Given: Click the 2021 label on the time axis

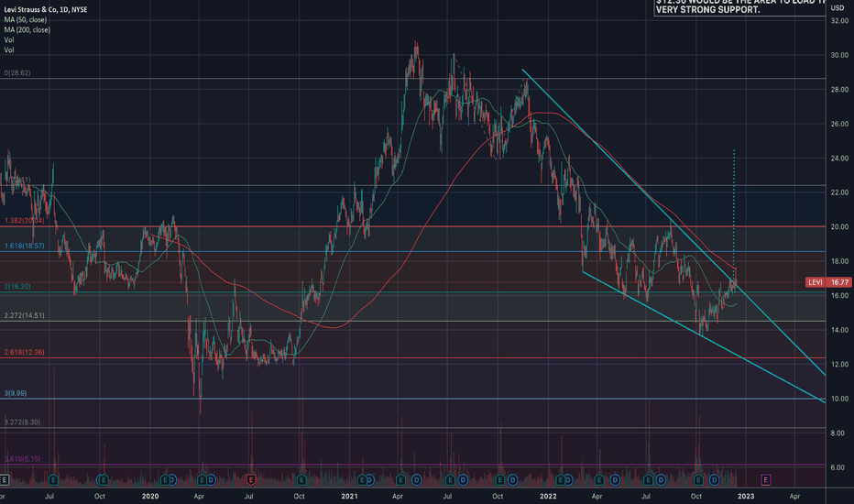Looking at the screenshot, I should point(349,496).
